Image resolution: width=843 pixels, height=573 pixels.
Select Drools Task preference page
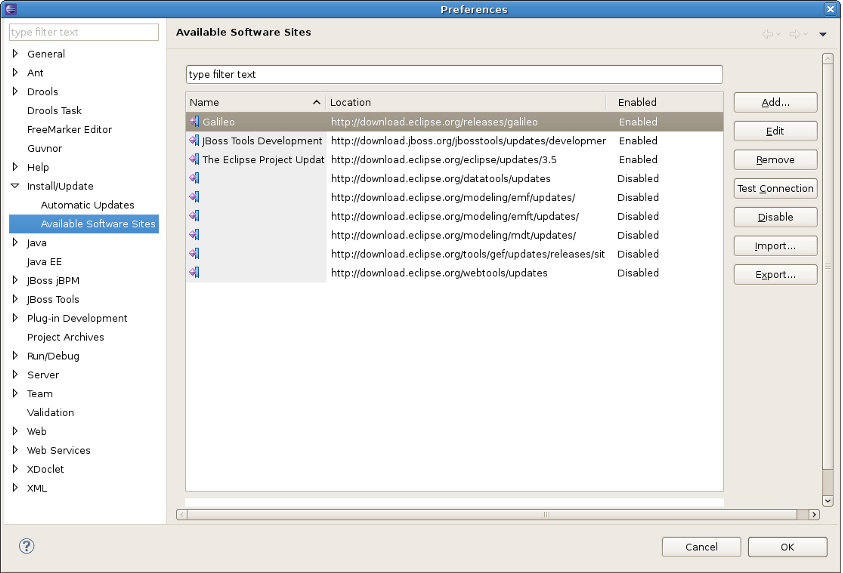tap(54, 110)
